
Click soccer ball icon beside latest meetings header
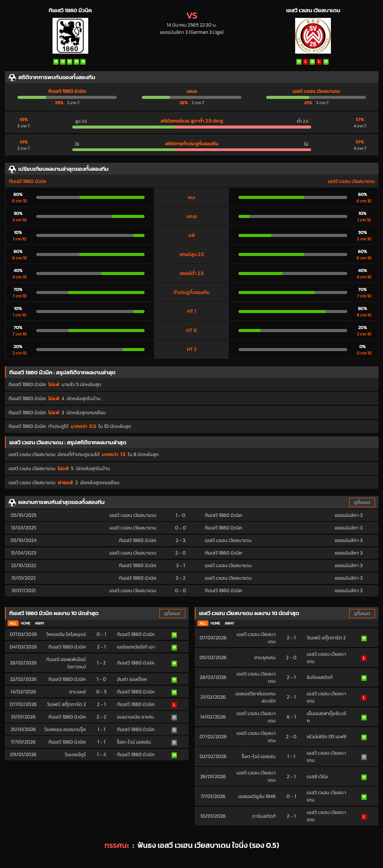[12, 502]
